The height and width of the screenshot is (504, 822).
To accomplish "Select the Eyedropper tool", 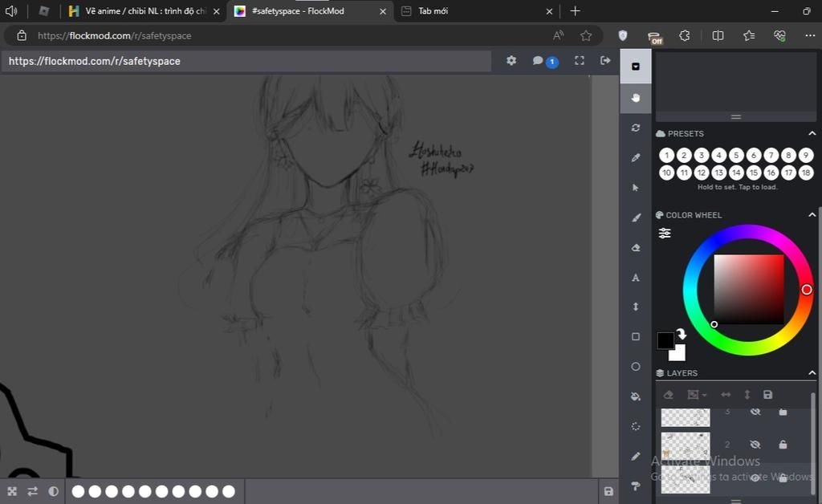I will [636, 157].
